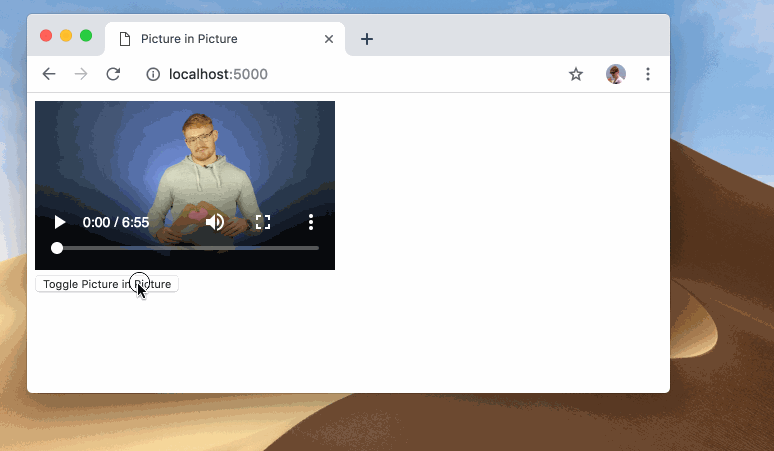Viewport: 774px width, 451px height.
Task: Open the Chrome three-dot menu
Action: point(648,74)
